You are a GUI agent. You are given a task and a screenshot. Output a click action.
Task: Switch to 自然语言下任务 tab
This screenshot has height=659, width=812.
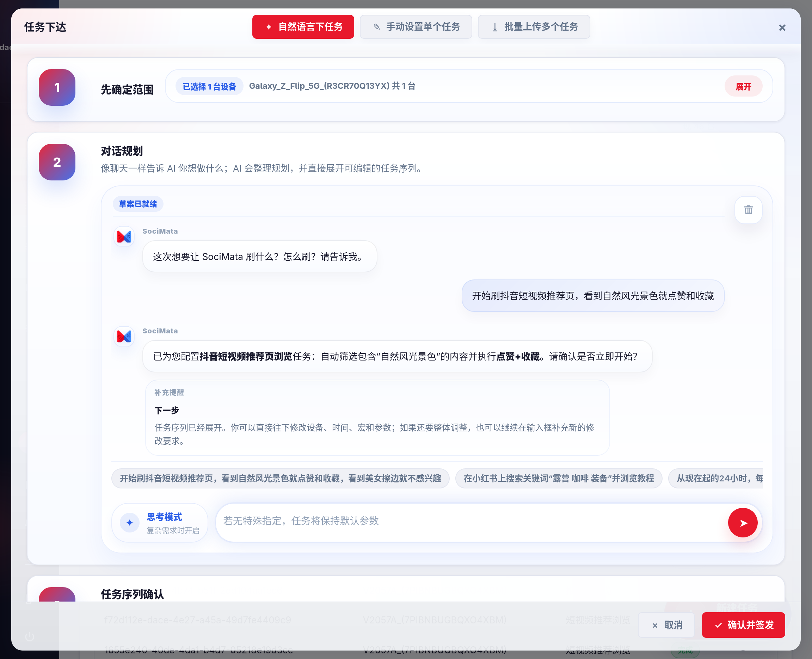click(303, 26)
